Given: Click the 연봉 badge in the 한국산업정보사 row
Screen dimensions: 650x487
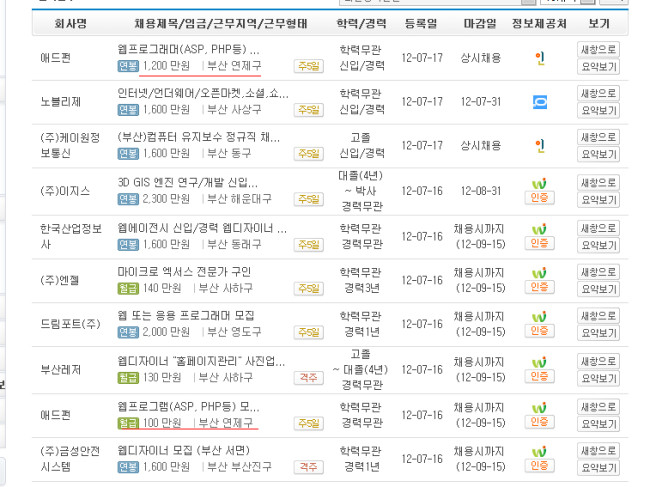Looking at the screenshot, I should click(x=128, y=245).
